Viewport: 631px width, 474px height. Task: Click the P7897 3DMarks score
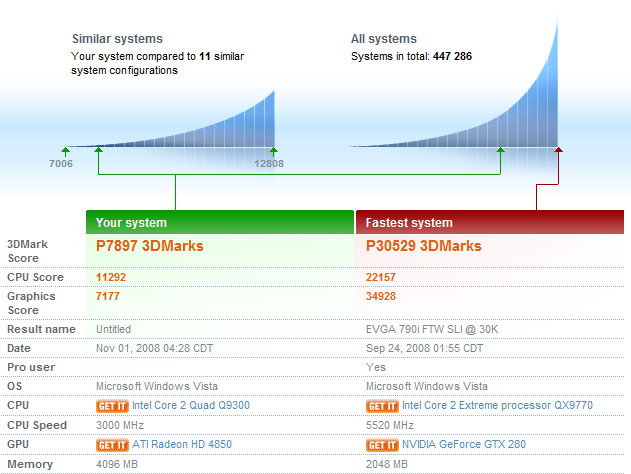pyautogui.click(x=150, y=246)
